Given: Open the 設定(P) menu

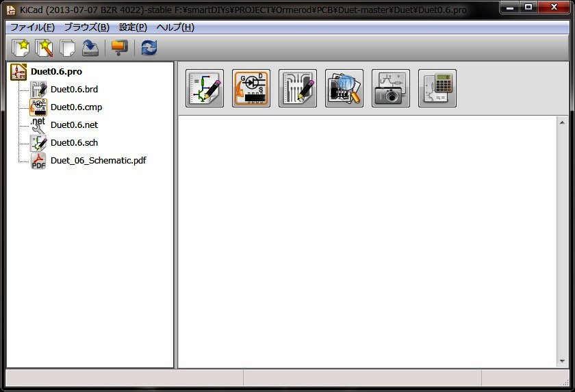Looking at the screenshot, I should coord(133,27).
